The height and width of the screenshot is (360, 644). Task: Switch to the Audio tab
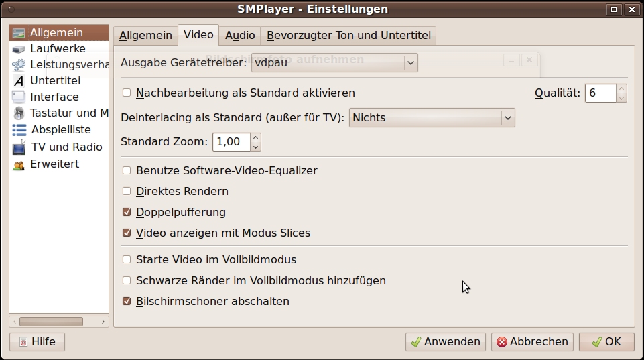240,36
